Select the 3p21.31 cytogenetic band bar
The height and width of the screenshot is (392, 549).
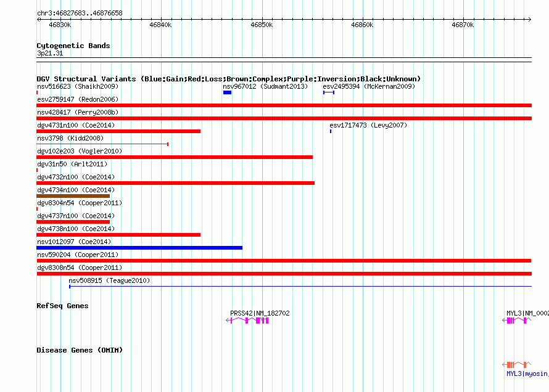284,60
